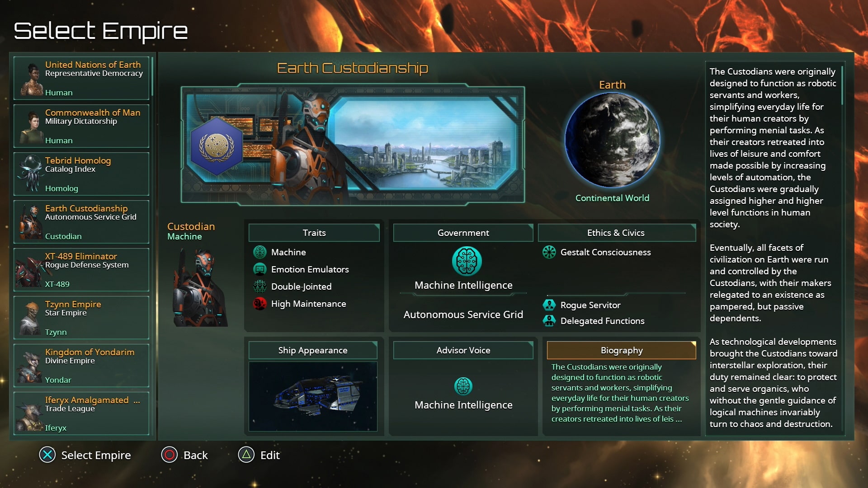Select the Commonwealth of Man empire
Screen dimensions: 868x488
tap(84, 125)
